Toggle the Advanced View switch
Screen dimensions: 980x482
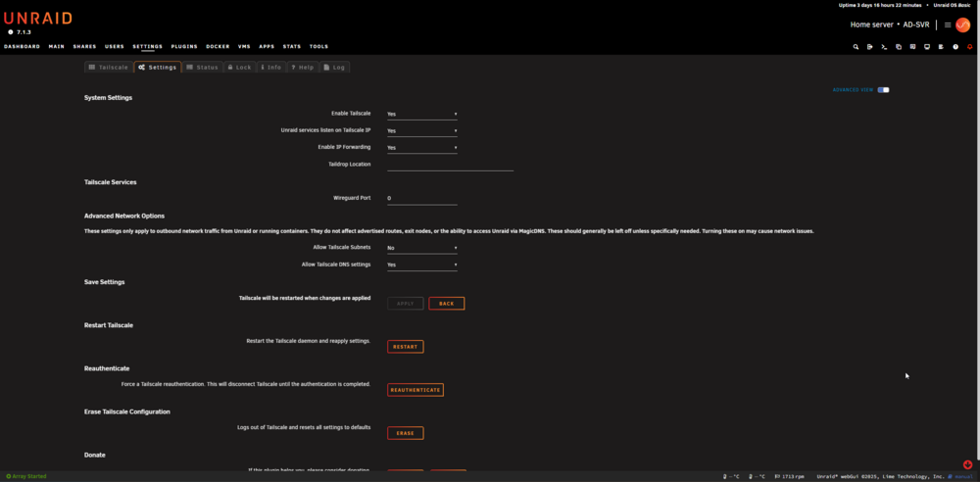click(x=883, y=90)
